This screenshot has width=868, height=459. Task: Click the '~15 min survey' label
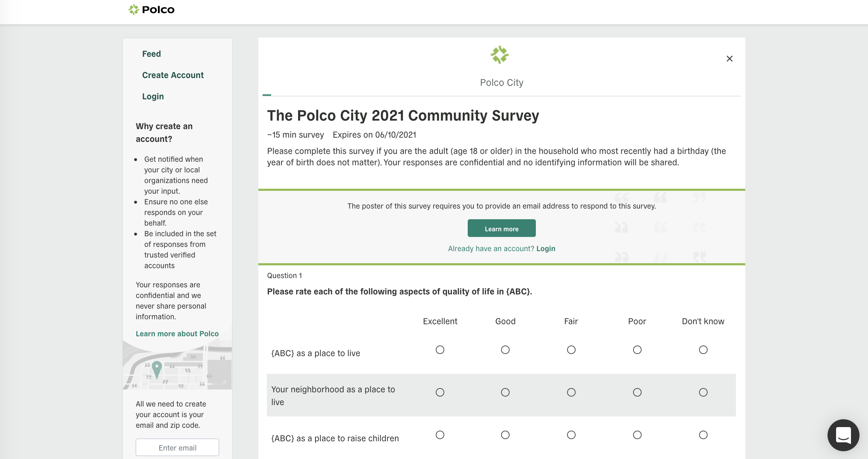pyautogui.click(x=296, y=135)
